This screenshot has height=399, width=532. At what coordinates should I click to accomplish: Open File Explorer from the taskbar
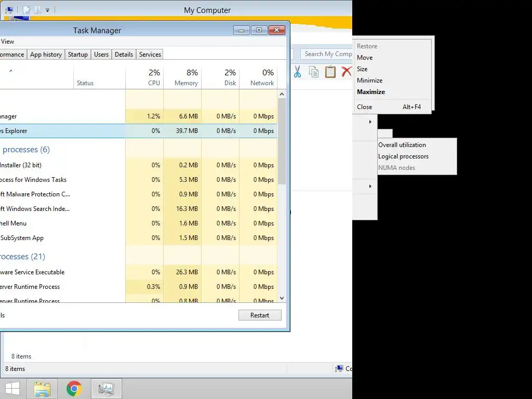click(42, 389)
